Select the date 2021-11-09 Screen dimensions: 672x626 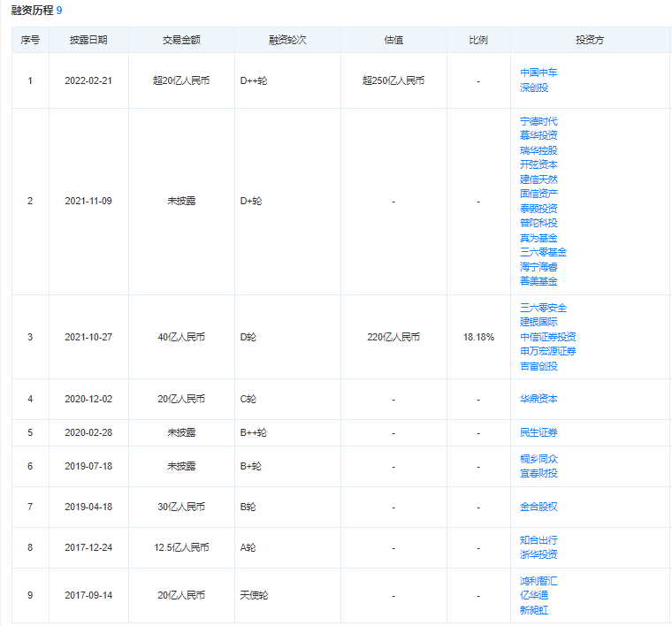(88, 201)
